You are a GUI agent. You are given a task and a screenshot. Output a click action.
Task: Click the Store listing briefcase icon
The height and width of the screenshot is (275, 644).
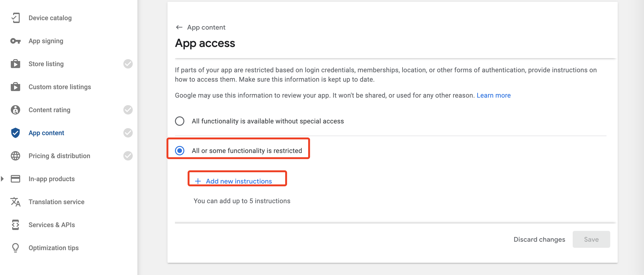tap(15, 64)
